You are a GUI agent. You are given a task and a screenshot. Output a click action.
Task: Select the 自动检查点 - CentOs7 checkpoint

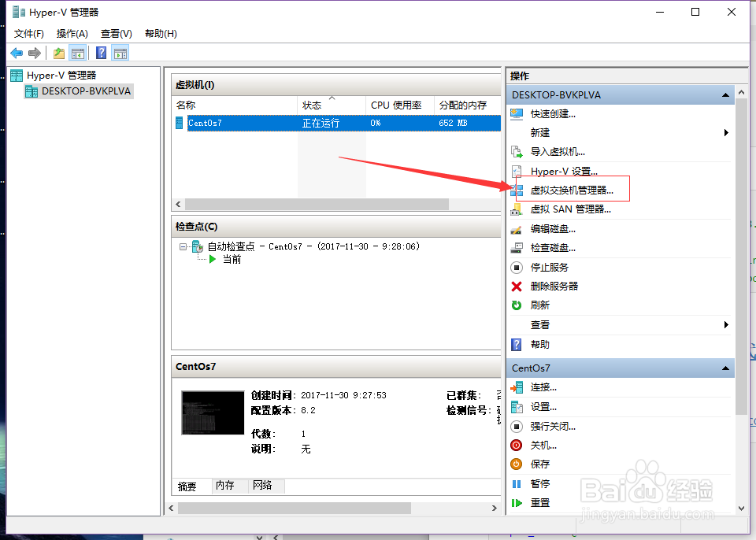313,246
